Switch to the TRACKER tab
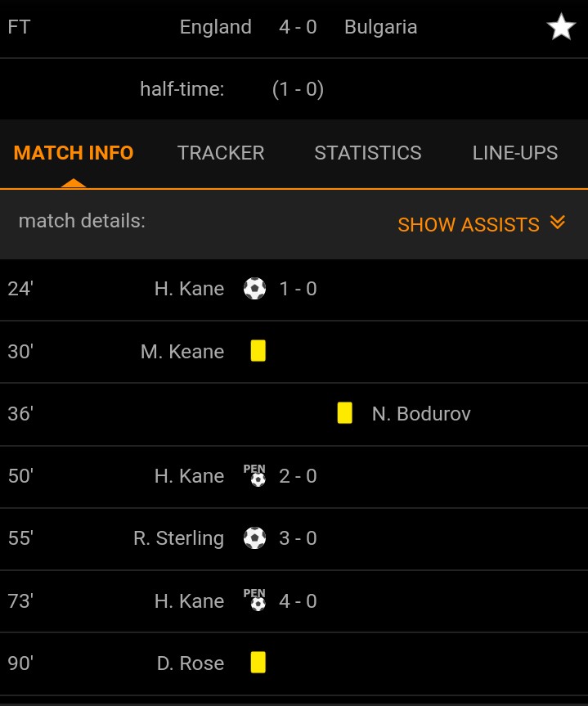This screenshot has width=588, height=706. click(x=221, y=153)
